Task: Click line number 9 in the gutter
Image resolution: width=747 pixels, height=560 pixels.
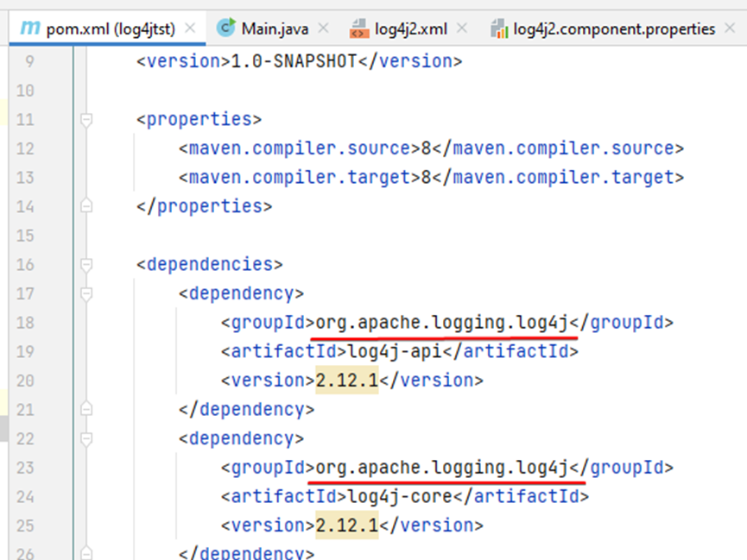Action: [x=29, y=61]
